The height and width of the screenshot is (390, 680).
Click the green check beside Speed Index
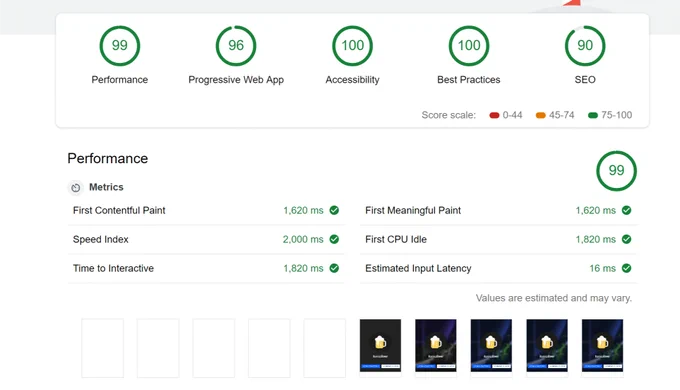[x=334, y=239]
